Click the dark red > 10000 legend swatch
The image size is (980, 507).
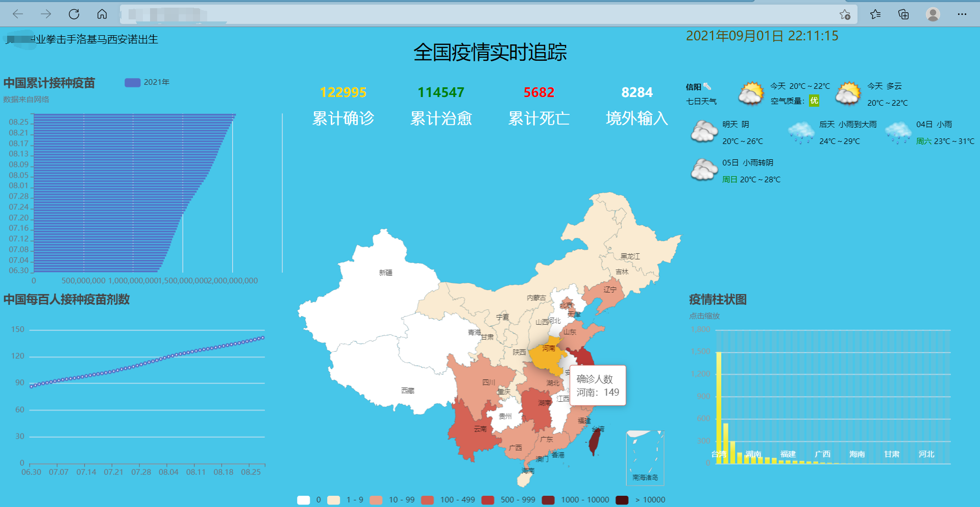[621, 499]
